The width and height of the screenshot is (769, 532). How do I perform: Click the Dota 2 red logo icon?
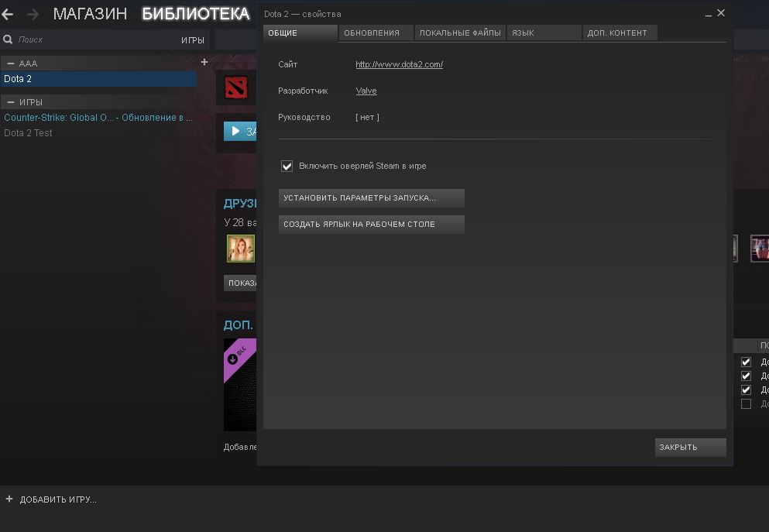[x=236, y=88]
